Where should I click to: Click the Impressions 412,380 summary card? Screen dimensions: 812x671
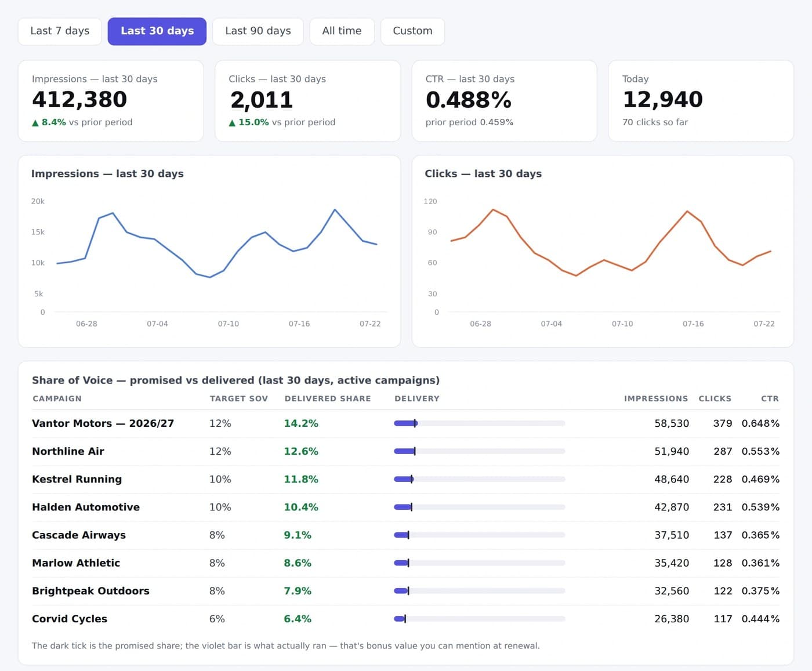click(111, 101)
